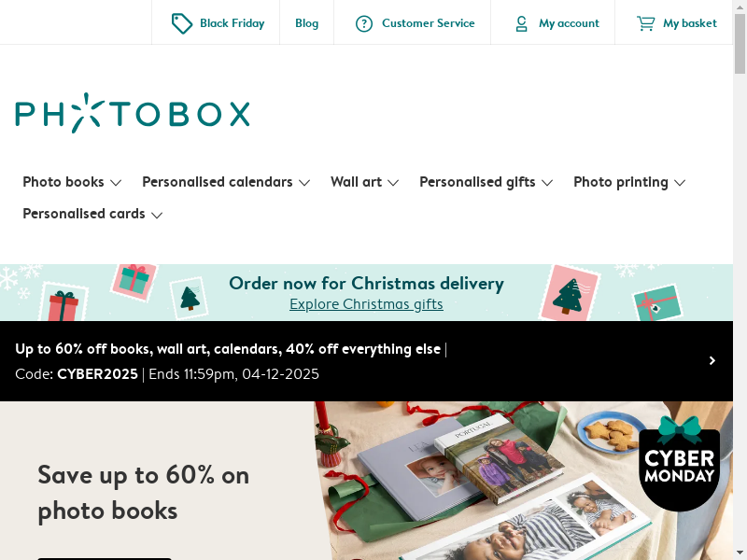747x560 pixels.
Task: Click the Black Friday tag icon
Action: tap(182, 23)
